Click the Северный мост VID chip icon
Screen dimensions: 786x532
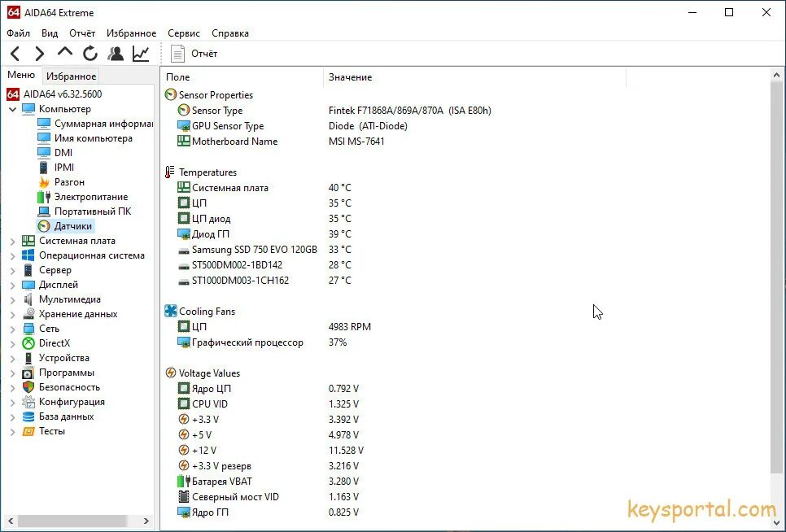[183, 497]
